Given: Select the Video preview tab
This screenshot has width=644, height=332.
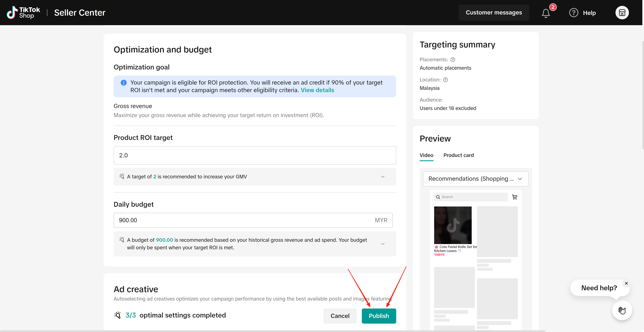Looking at the screenshot, I should point(426,155).
